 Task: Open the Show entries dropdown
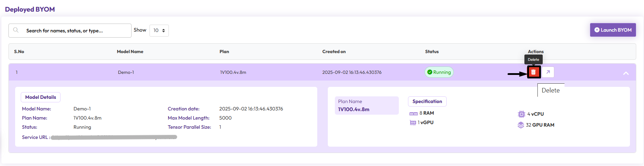tap(159, 31)
